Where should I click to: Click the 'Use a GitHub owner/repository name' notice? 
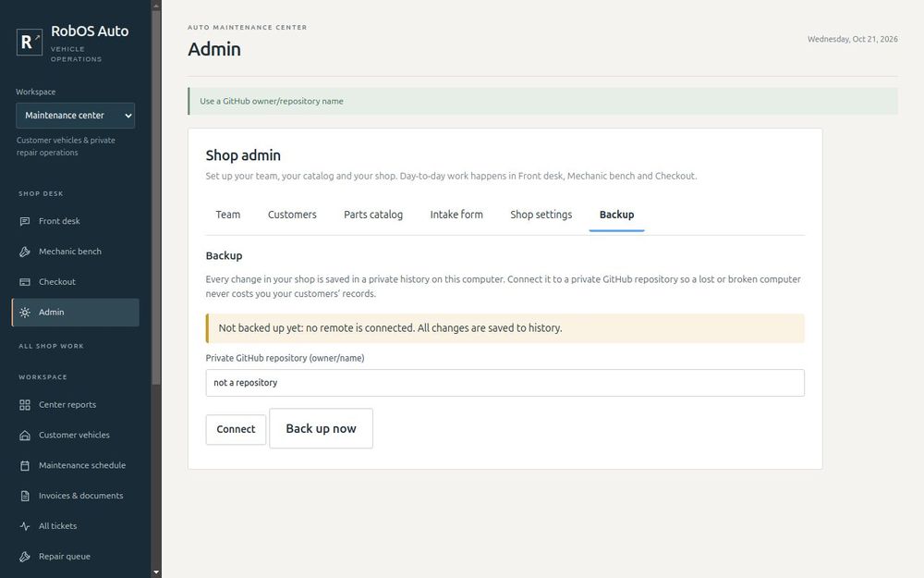[x=542, y=102]
